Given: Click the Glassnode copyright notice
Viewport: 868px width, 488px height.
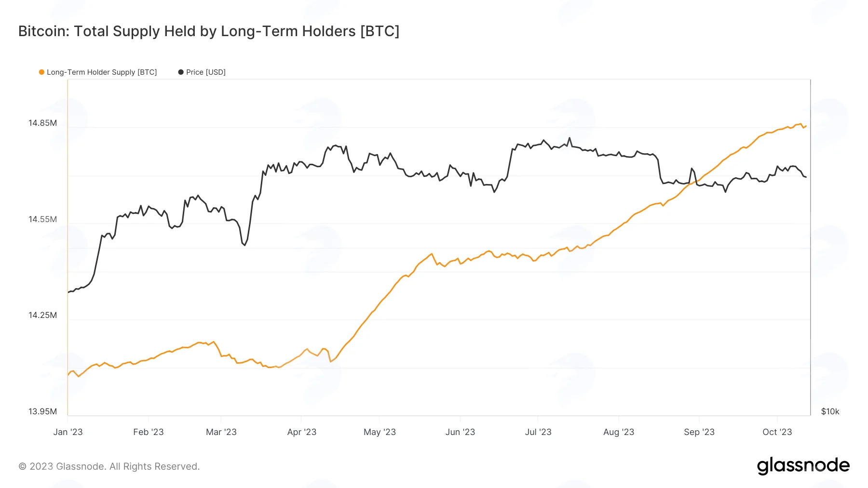Looking at the screenshot, I should tap(109, 466).
